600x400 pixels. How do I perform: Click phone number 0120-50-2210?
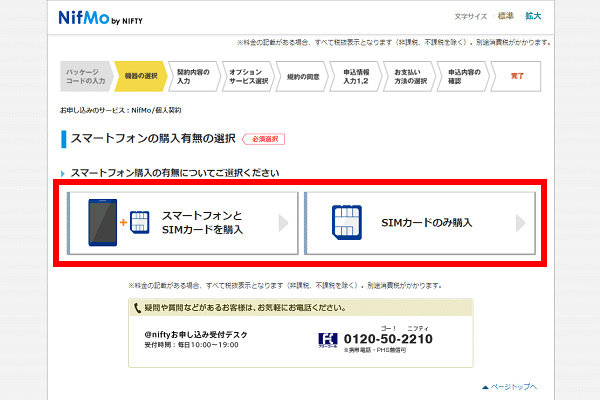point(388,339)
